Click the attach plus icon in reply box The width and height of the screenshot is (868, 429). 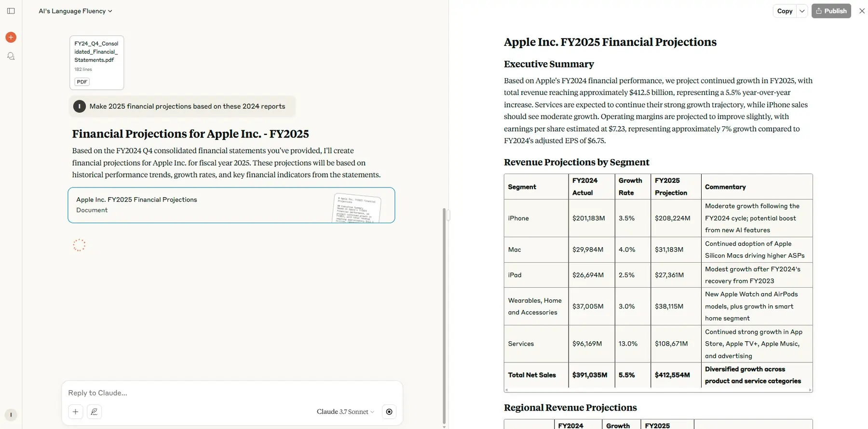75,412
